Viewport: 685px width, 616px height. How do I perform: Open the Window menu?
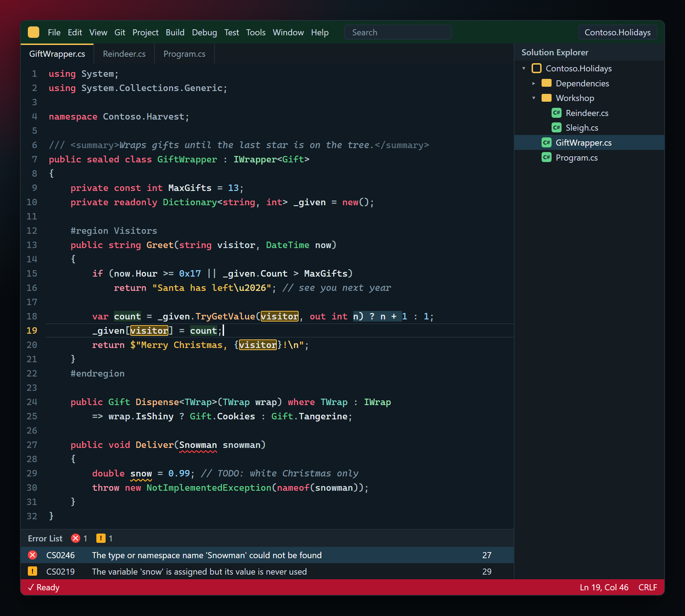(288, 32)
